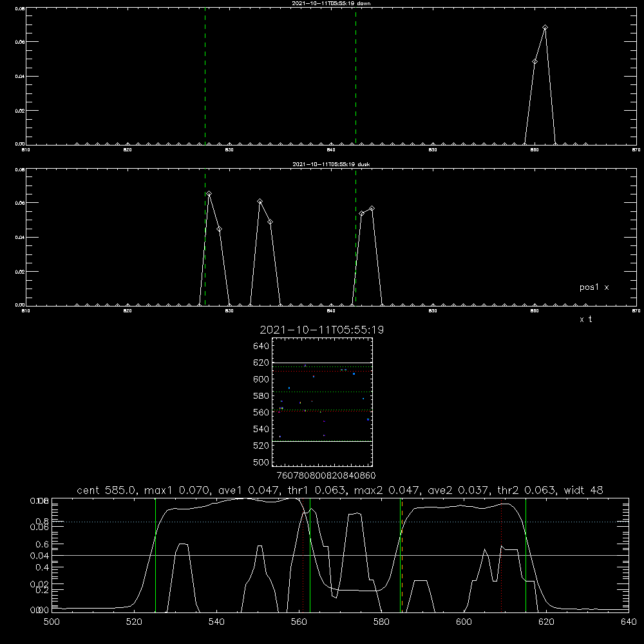Click the lower diamond marker on dawn peak

point(535,62)
